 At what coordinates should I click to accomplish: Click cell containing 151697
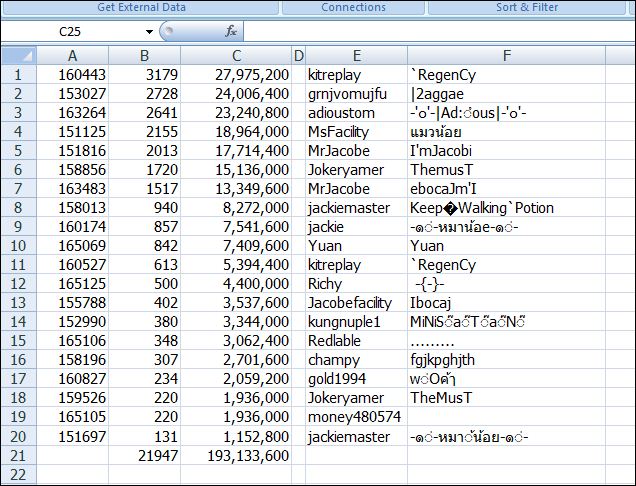tap(73, 437)
